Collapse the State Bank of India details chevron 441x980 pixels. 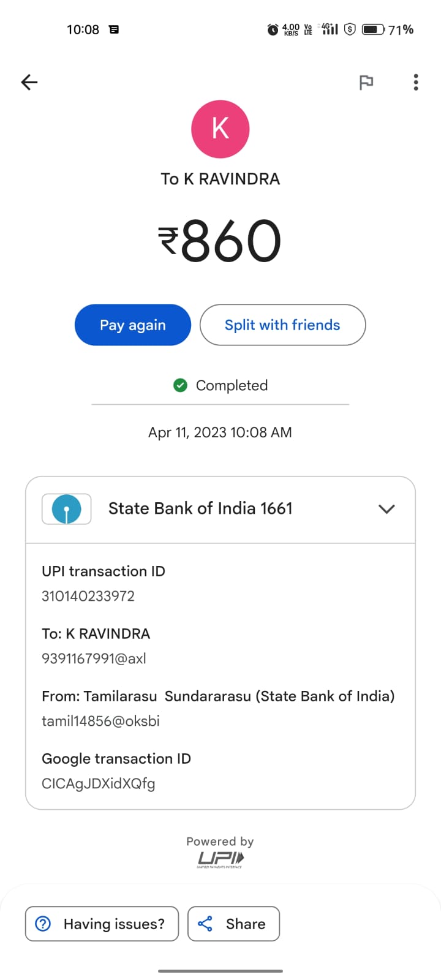[386, 509]
